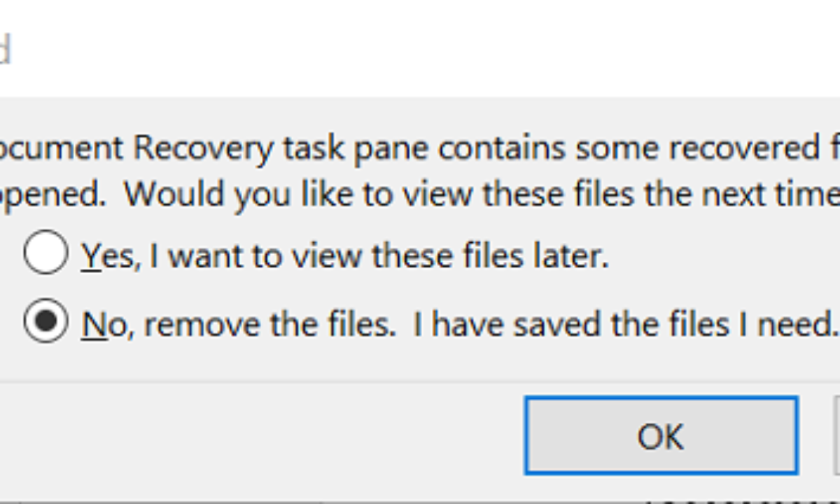Click the 'No, remove the files' label text
Viewport: 840px width, 504px height.
pyautogui.click(x=238, y=324)
